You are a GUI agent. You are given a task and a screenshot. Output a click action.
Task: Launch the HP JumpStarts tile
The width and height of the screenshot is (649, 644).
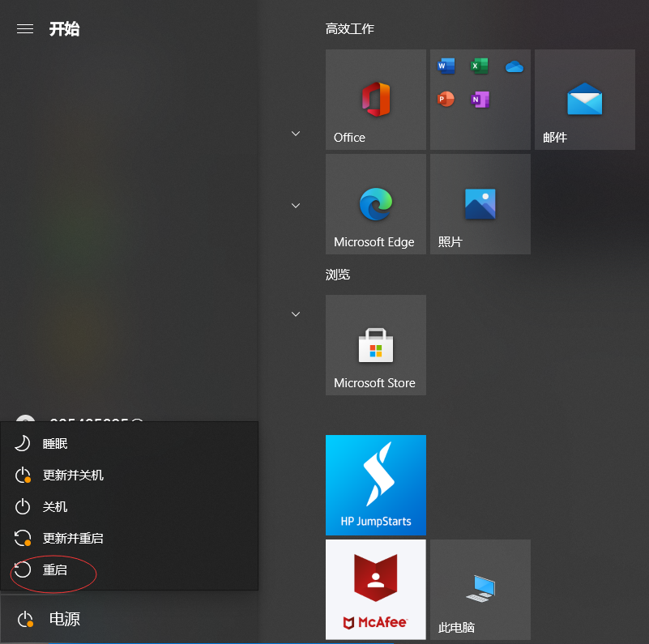coord(375,484)
